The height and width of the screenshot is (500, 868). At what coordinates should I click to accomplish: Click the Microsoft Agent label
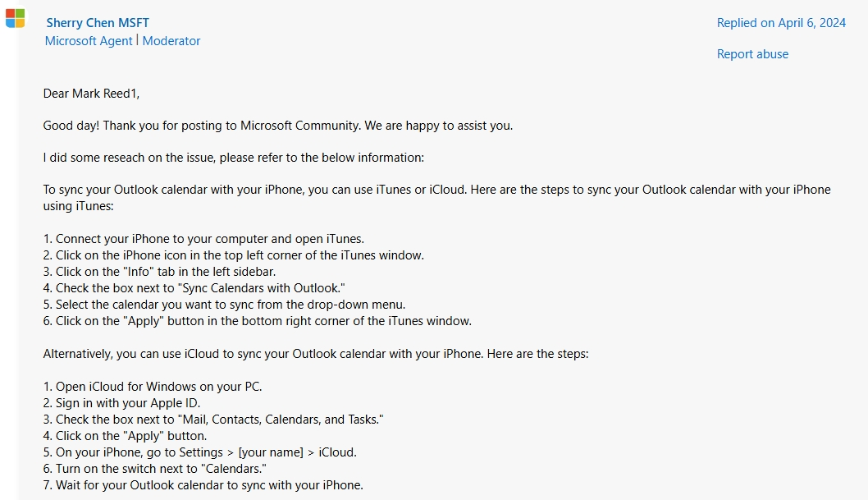pos(89,41)
